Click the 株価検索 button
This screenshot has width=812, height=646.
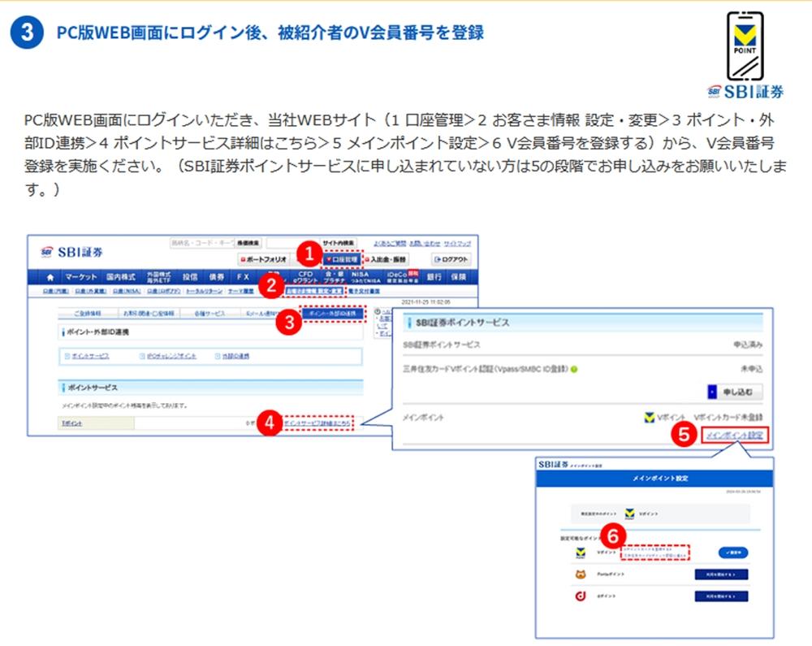(248, 243)
